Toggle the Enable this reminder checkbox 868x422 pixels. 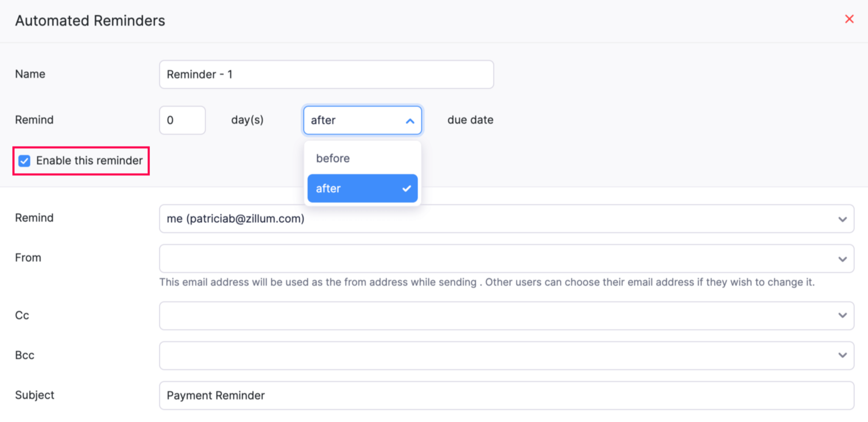coord(25,161)
